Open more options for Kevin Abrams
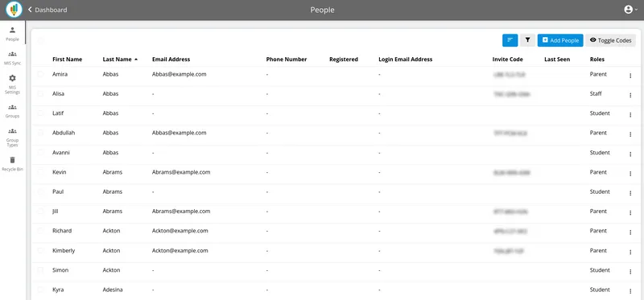This screenshot has height=300, width=644. click(x=630, y=174)
